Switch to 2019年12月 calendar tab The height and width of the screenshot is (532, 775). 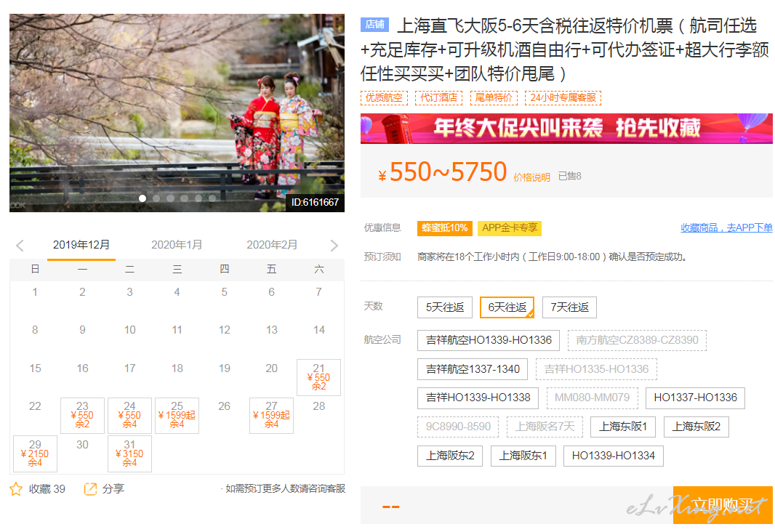[x=81, y=245]
